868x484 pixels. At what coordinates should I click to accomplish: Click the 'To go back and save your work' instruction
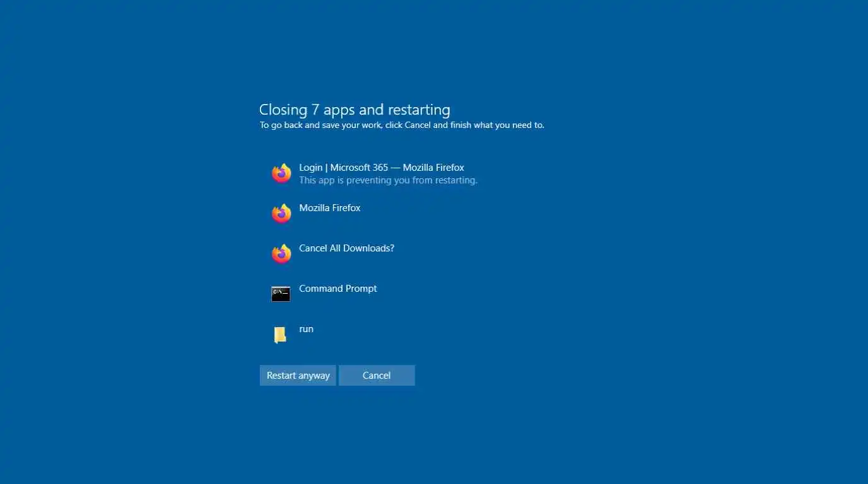tap(402, 125)
